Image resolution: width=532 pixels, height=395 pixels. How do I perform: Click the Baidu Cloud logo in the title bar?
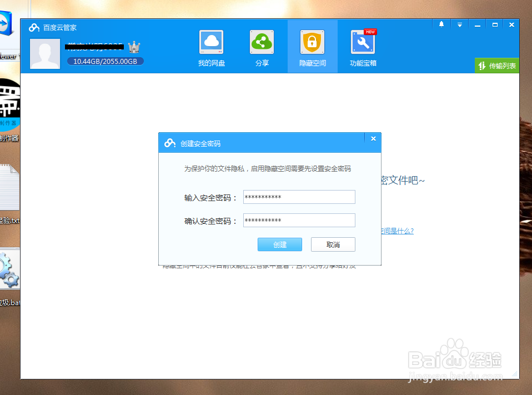[33, 27]
